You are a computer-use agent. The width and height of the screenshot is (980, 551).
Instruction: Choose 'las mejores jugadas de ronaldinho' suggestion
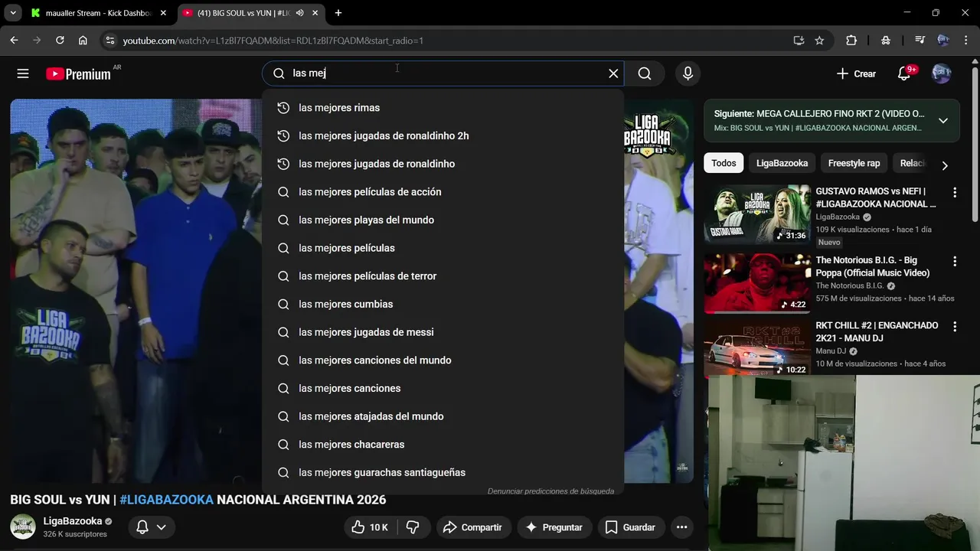[443, 164]
